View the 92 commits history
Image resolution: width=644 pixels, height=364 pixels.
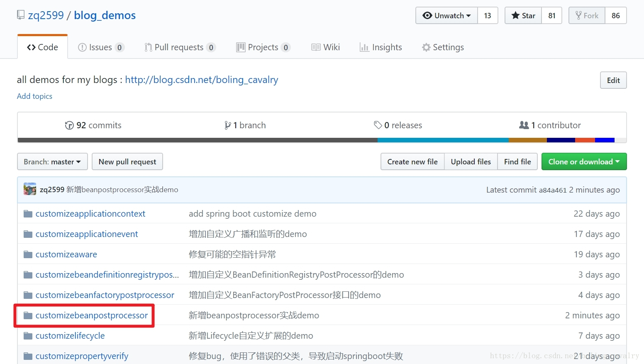[x=93, y=125]
